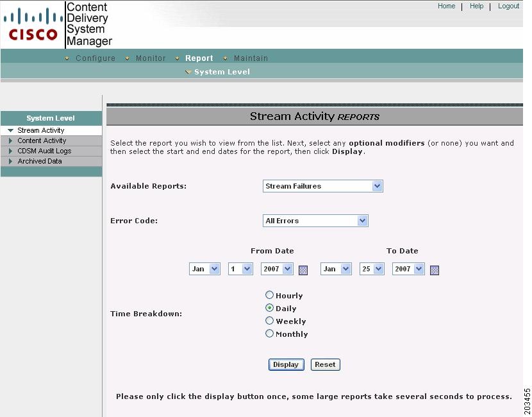The height and width of the screenshot is (417, 532).
Task: Expand the Content Activity sidebar arrow
Action: (10, 140)
